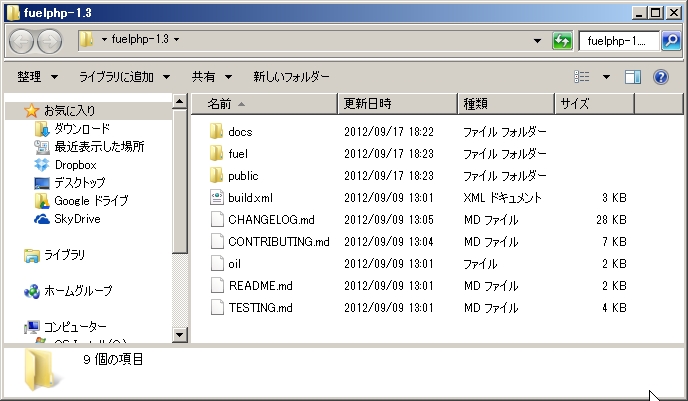Click the README.md file icon
This screenshot has width=688, height=401.
click(x=217, y=285)
